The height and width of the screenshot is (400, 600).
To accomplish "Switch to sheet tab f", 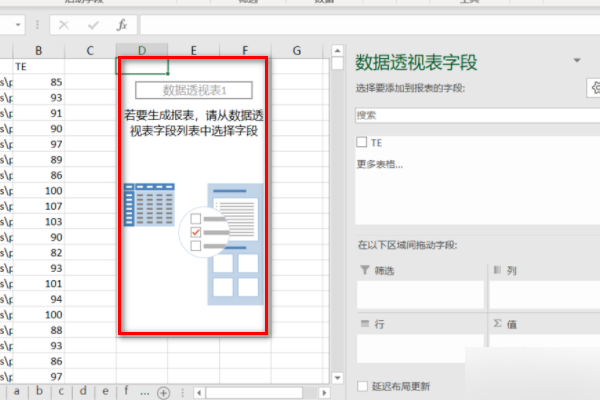I will (x=126, y=392).
